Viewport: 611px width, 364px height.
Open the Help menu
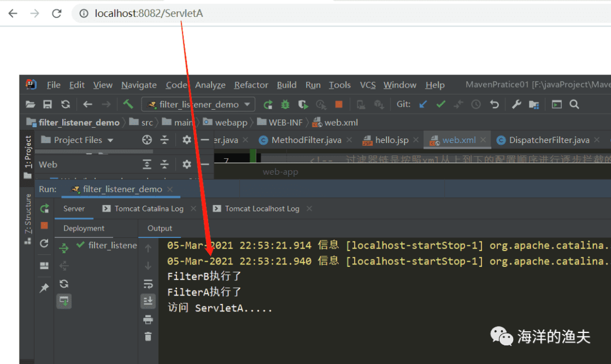435,85
